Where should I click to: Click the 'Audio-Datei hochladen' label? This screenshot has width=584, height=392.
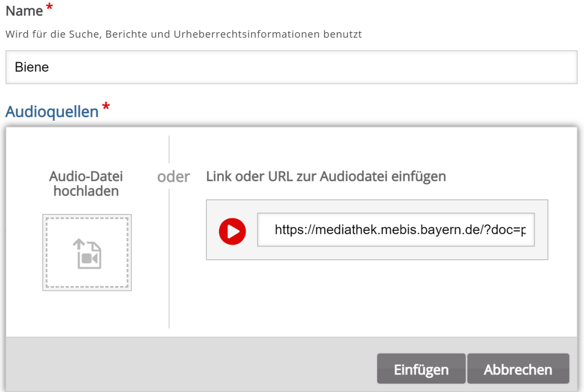click(86, 183)
